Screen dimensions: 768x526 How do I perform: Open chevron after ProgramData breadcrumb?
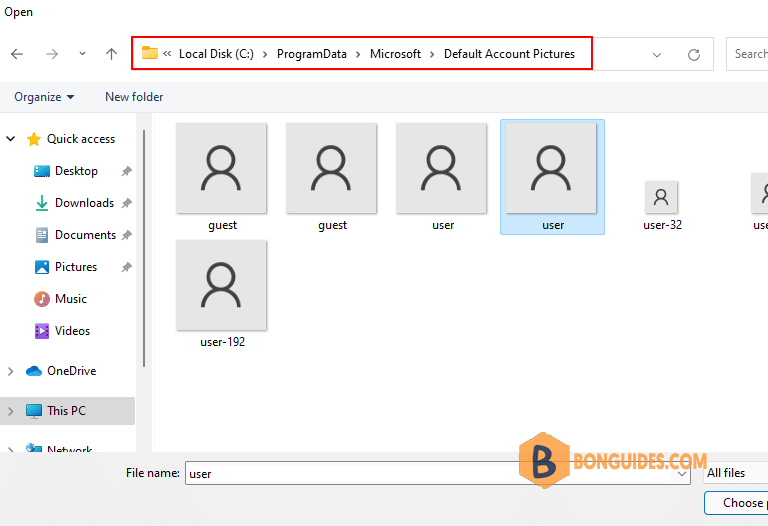358,54
